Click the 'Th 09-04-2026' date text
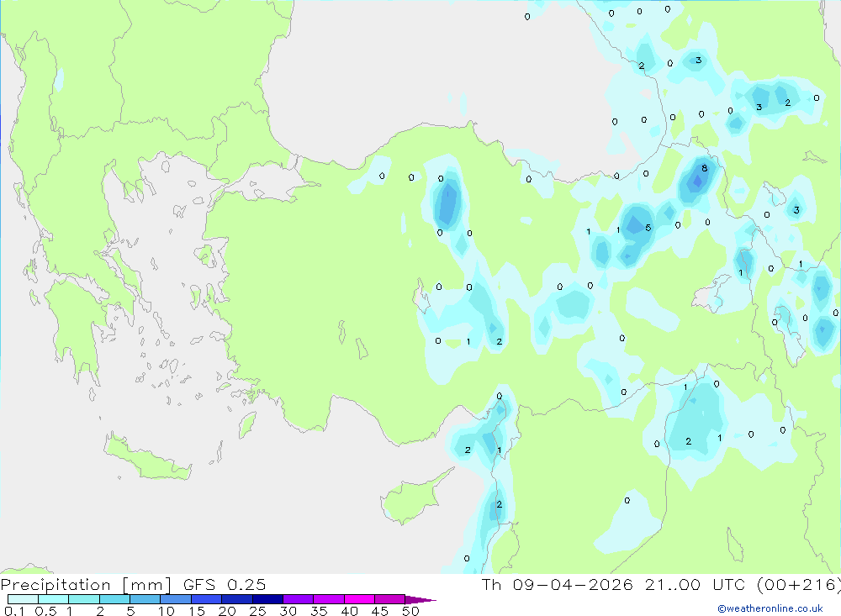 coord(558,584)
